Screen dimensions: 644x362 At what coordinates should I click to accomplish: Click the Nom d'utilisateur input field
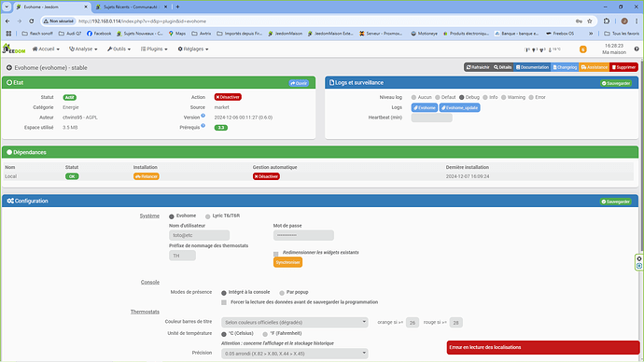coord(199,235)
